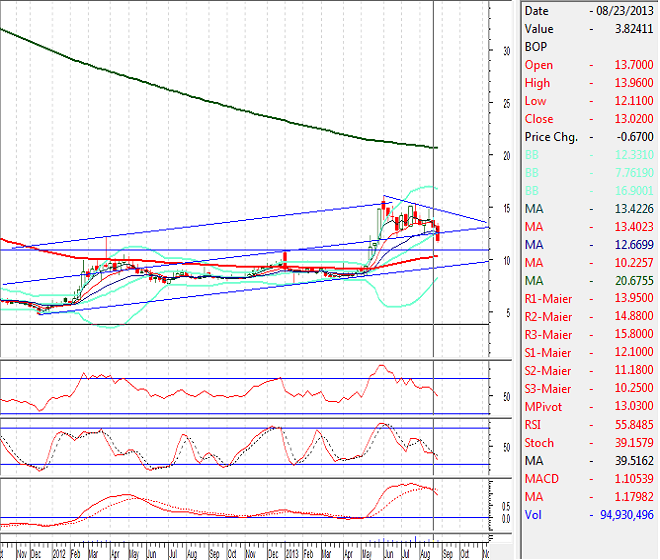Select the RSI indicator row
This screenshot has width=660, height=560.
coord(590,425)
